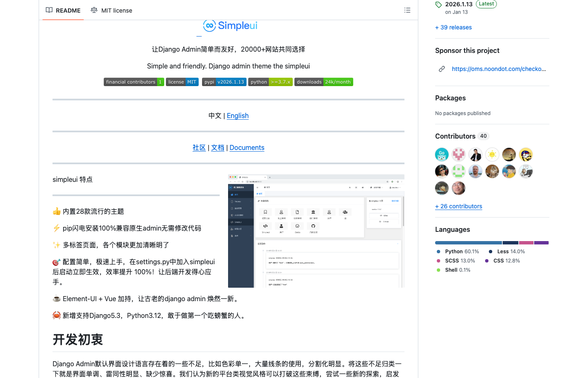588x378 pixels.
Task: Open the python >=3.7.x badge
Action: (270, 82)
